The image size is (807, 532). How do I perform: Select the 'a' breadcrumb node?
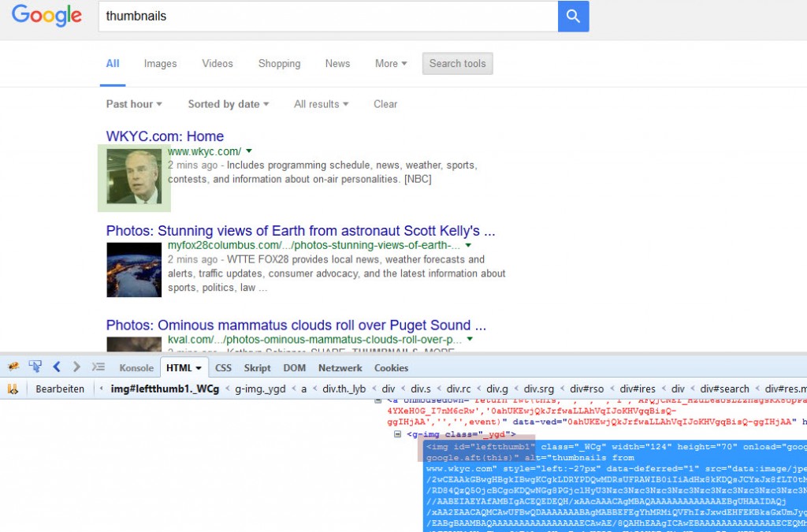[303, 389]
